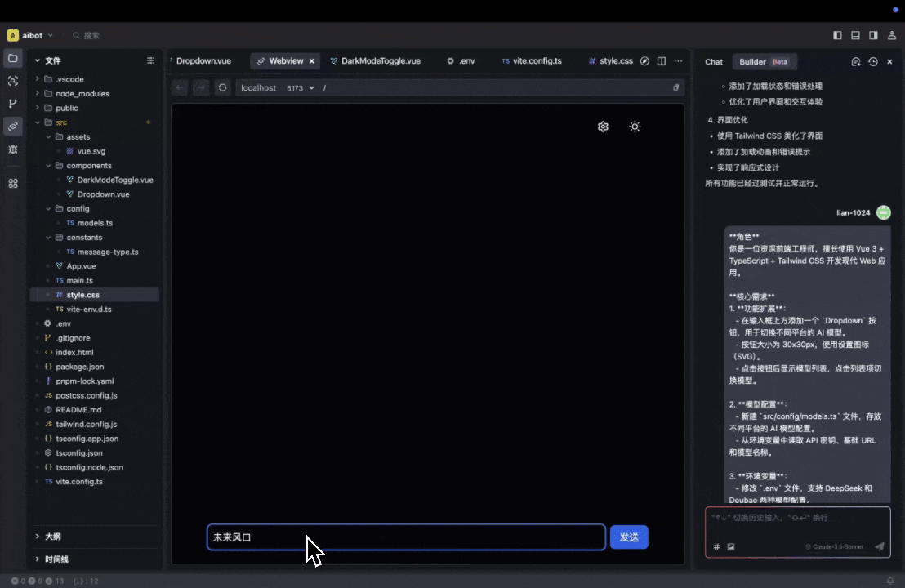Start a new chat session icon

click(856, 62)
